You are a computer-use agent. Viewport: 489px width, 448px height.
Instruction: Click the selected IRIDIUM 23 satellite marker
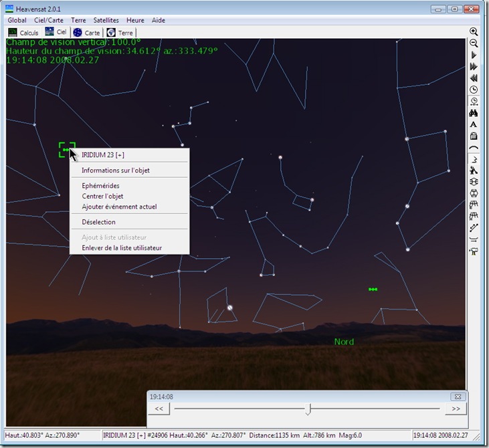pos(66,150)
